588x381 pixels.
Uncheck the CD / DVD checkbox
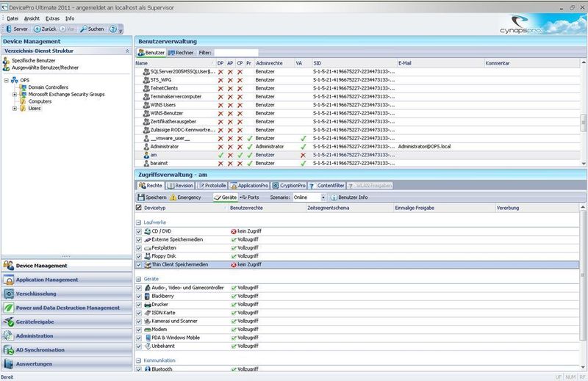[x=139, y=231]
